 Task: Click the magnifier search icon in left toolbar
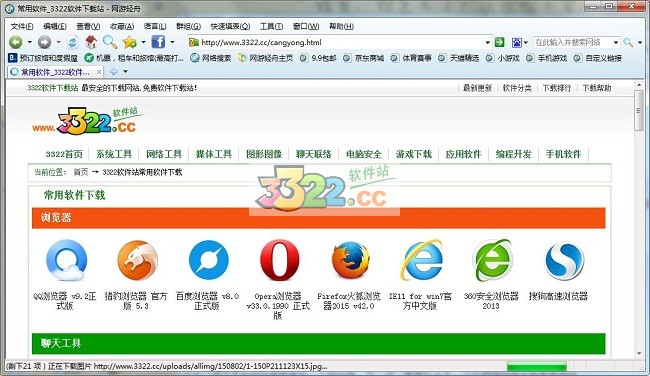pyautogui.click(x=110, y=42)
